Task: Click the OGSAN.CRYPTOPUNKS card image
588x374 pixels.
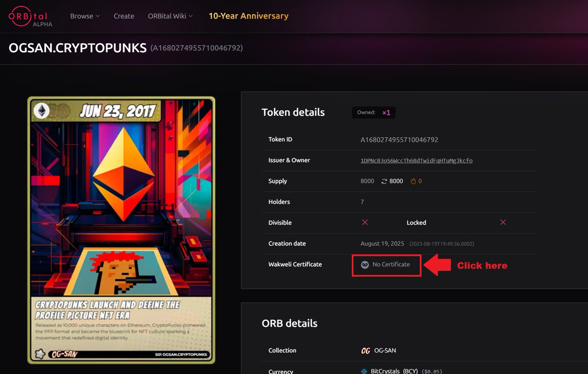Action: click(x=122, y=230)
